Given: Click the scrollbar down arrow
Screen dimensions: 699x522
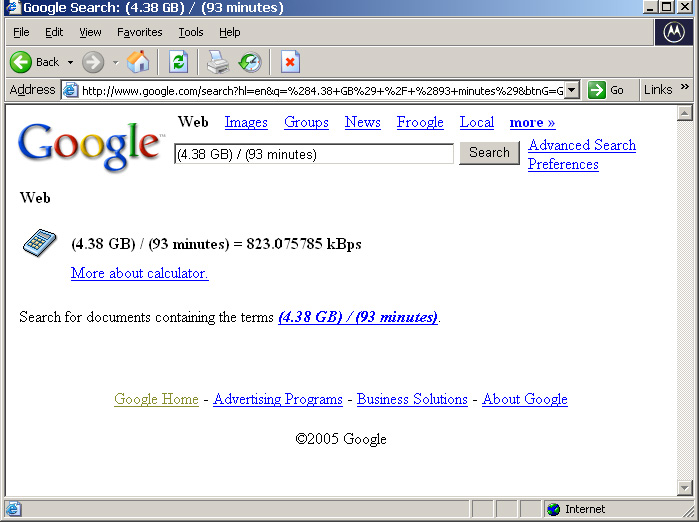Looking at the screenshot, I should tap(684, 488).
